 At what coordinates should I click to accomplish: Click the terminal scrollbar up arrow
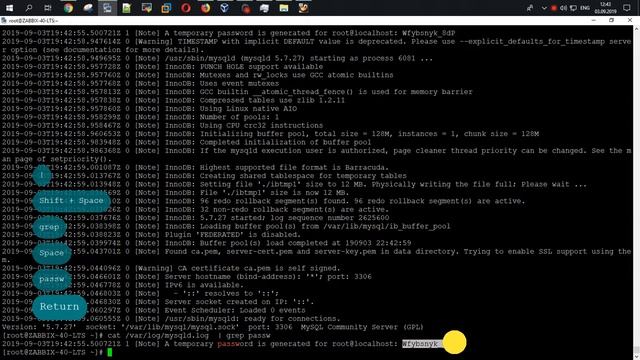pos(636,29)
